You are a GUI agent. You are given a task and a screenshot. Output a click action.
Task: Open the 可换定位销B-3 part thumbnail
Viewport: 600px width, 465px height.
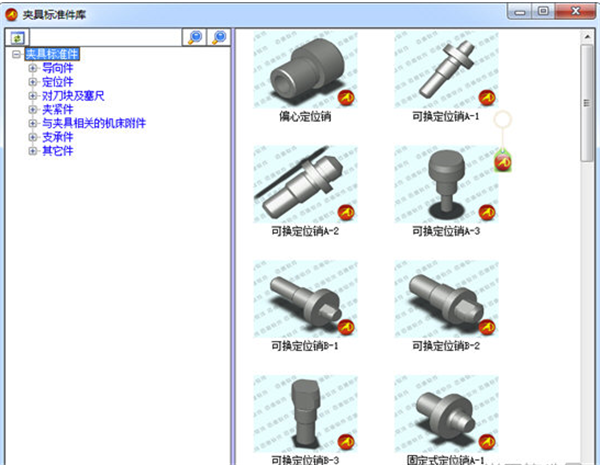pos(305,414)
